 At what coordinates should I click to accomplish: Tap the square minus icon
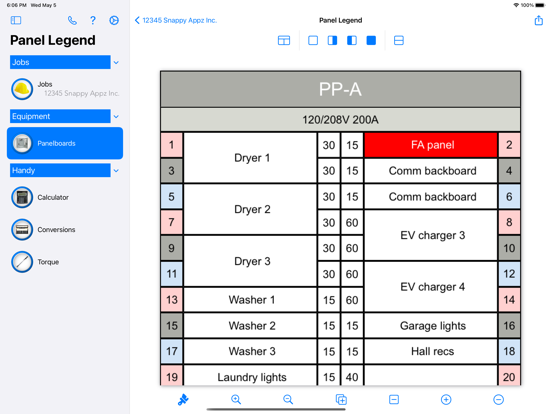tap(394, 400)
